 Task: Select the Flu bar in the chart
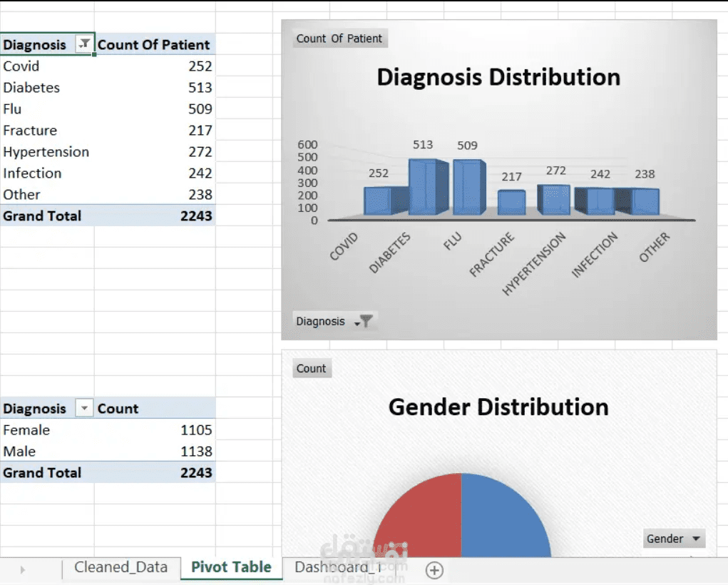(x=469, y=187)
